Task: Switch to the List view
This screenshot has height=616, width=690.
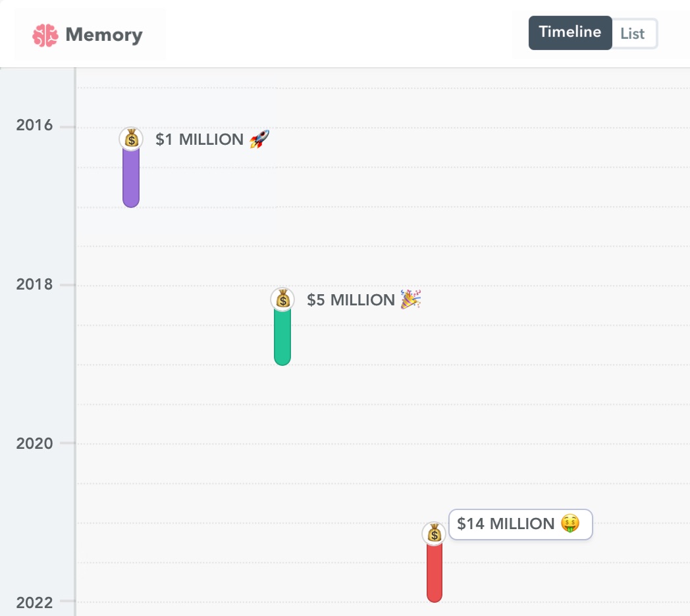Action: [633, 34]
